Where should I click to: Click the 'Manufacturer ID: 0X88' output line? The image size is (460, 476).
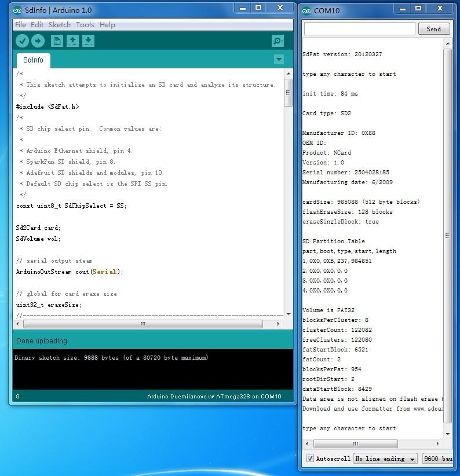339,133
